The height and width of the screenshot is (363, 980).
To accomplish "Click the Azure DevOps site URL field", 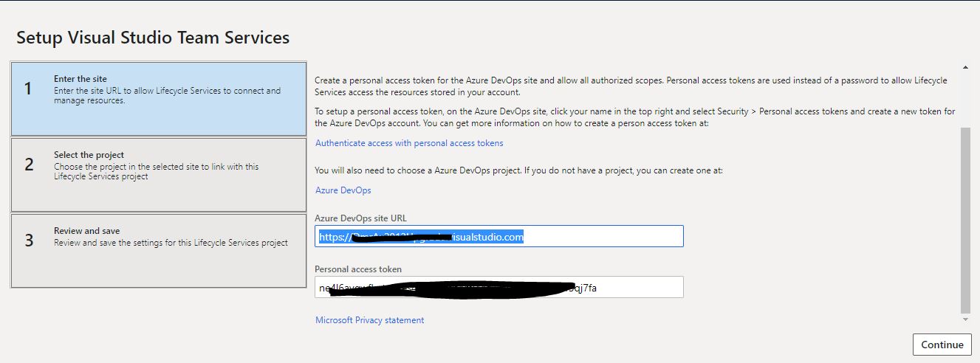I will 499,236.
